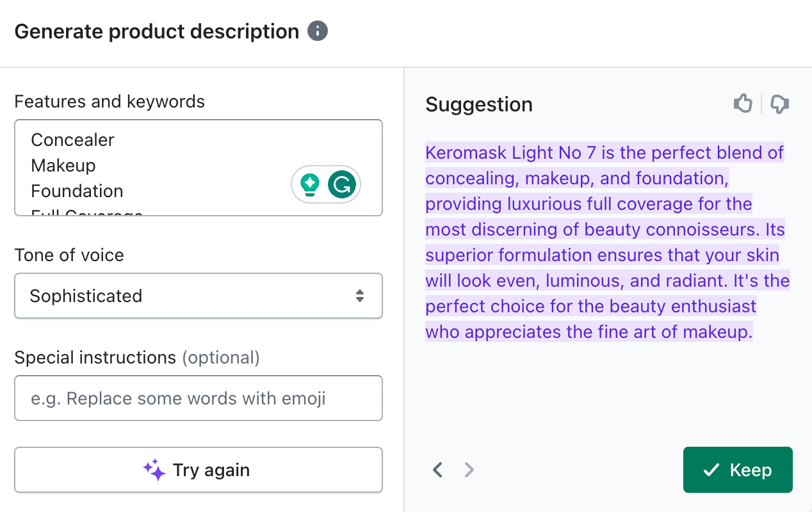
Task: Click the Grammarly G icon
Action: [x=343, y=184]
